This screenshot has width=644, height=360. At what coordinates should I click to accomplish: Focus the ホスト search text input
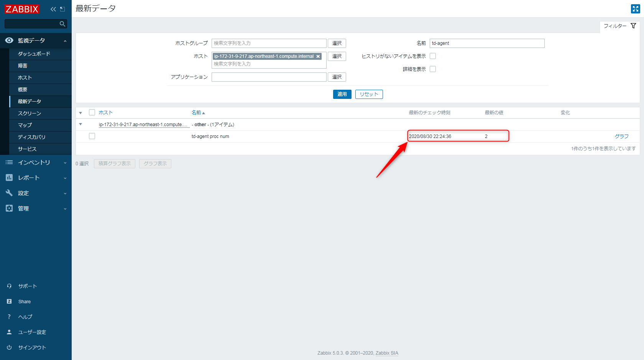pyautogui.click(x=269, y=64)
